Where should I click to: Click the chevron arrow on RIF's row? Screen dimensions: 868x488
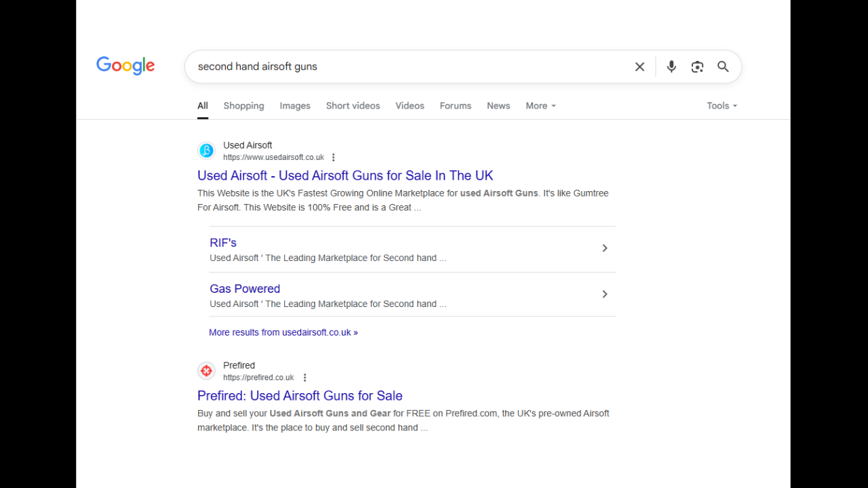point(605,248)
